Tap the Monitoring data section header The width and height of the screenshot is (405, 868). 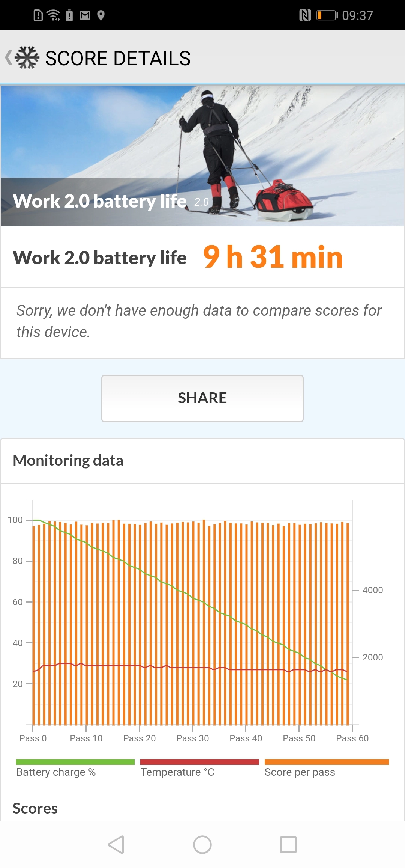[x=68, y=460]
